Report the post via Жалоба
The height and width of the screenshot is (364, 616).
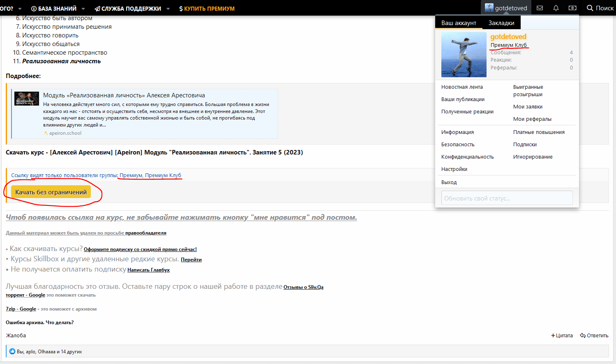16,335
